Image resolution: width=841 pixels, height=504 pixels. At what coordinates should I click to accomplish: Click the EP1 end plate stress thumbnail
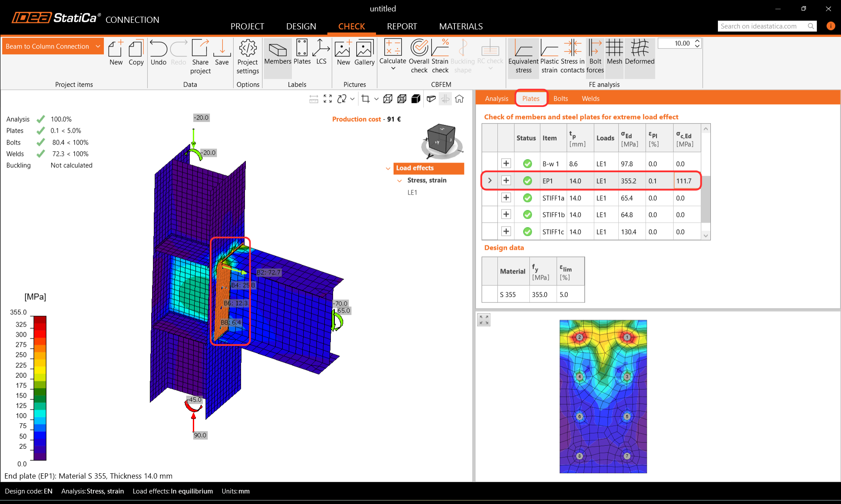(603, 397)
